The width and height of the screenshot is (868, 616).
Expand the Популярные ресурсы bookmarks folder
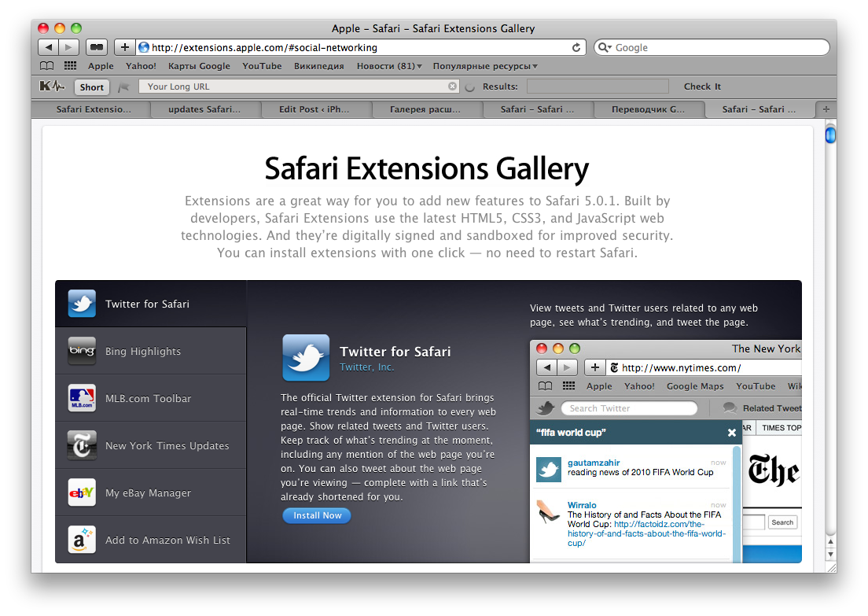click(x=485, y=66)
